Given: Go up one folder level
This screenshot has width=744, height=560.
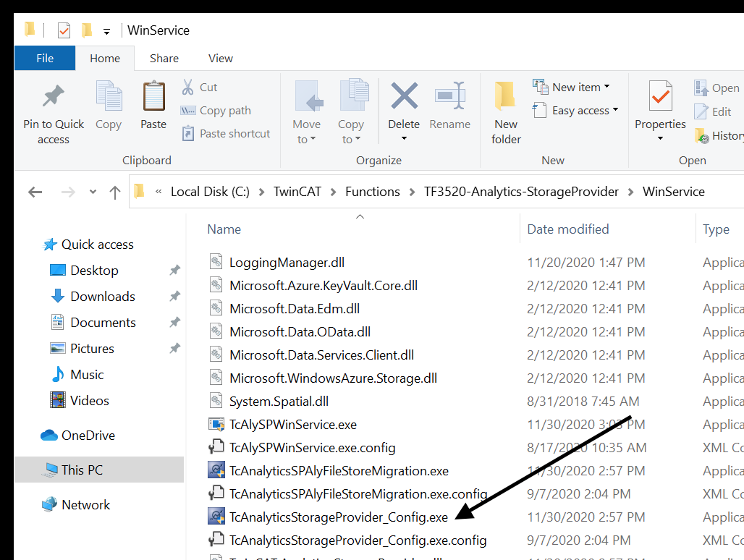Looking at the screenshot, I should pos(115,192).
